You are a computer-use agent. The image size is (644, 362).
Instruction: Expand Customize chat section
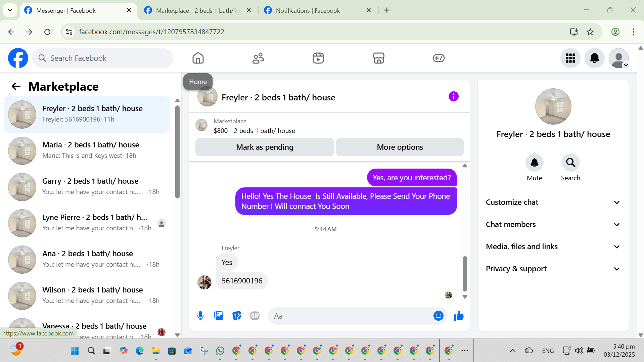[x=553, y=202]
